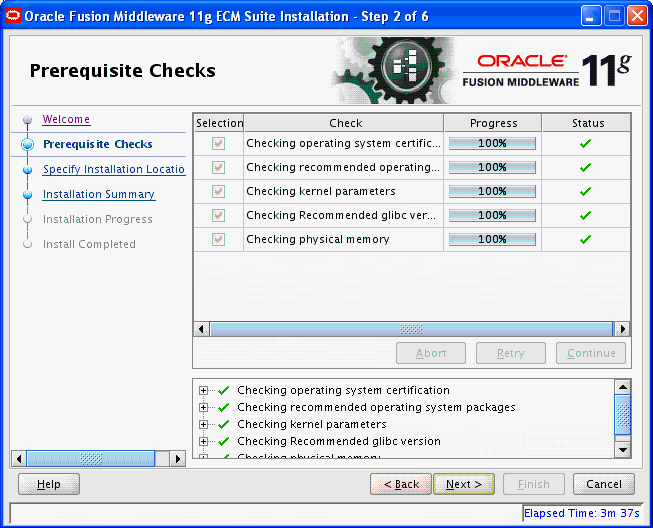
Task: Toggle checkbox for kernel parameters check
Action: click(218, 192)
